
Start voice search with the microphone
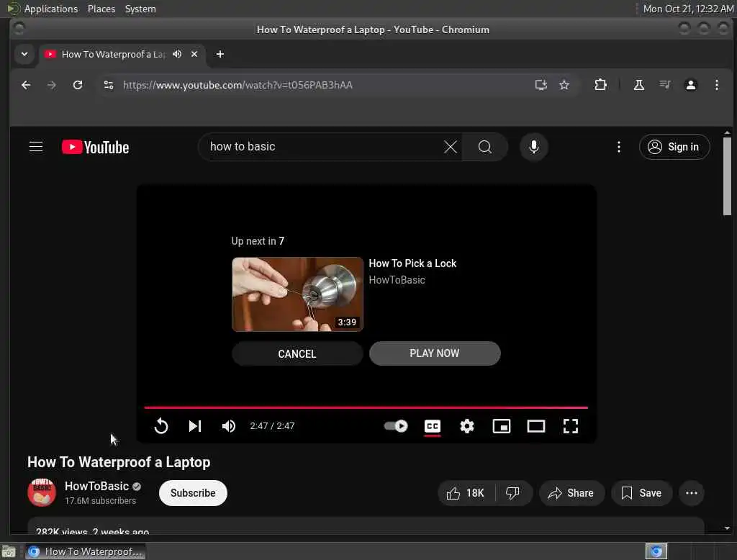[x=533, y=147]
